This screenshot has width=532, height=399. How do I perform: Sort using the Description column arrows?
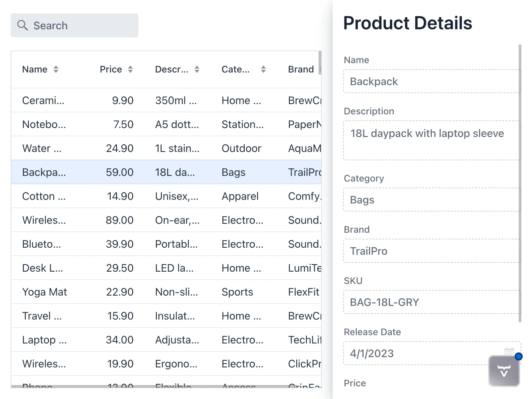197,69
